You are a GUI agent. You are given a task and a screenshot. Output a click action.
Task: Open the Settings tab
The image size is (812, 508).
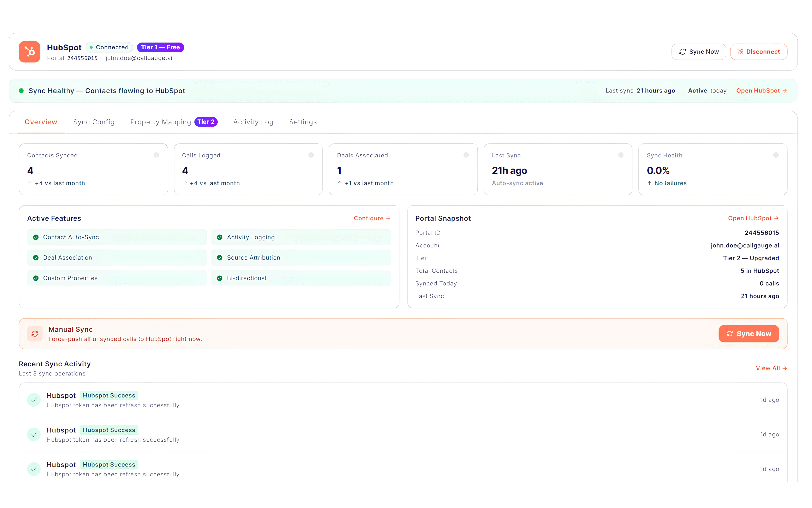(x=303, y=122)
